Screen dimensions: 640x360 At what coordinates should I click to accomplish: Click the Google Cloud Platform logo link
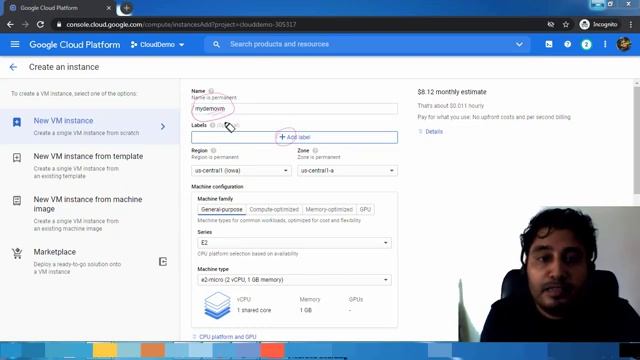click(x=75, y=44)
